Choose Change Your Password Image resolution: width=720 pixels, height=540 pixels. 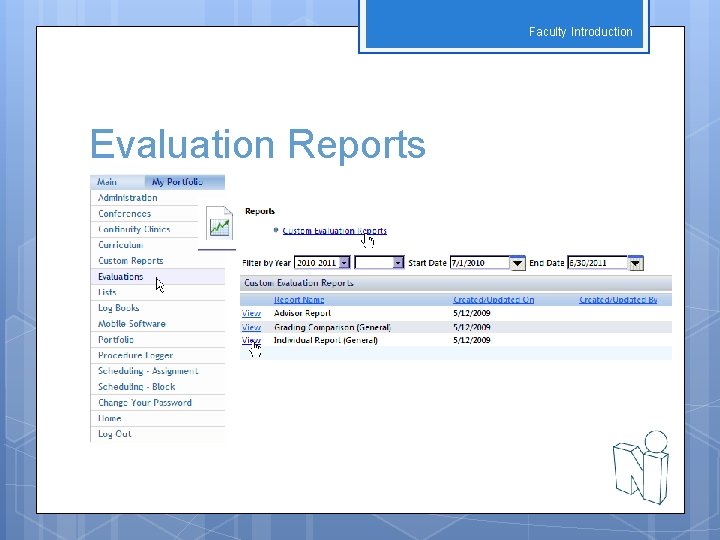tap(145, 403)
